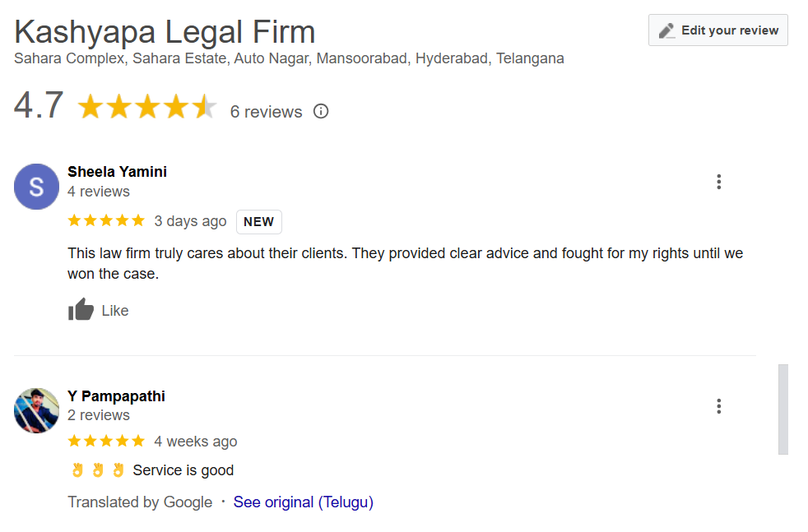Click the thumbs-up icon under Sheela's review
This screenshot has height=532, width=808.
pyautogui.click(x=81, y=310)
